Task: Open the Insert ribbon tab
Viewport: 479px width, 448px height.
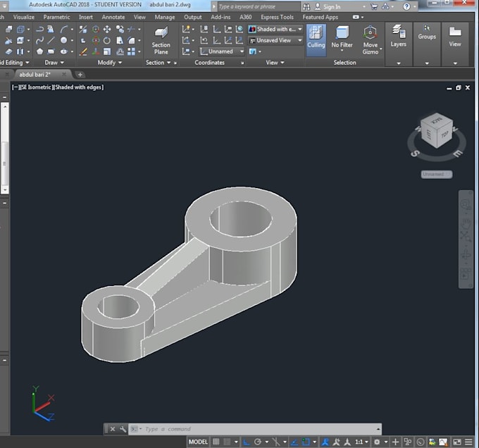Action: 85,17
